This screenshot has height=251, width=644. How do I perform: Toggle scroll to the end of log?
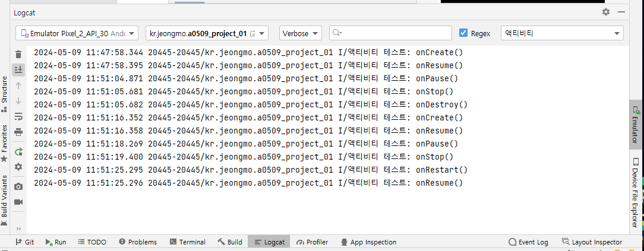click(x=18, y=70)
